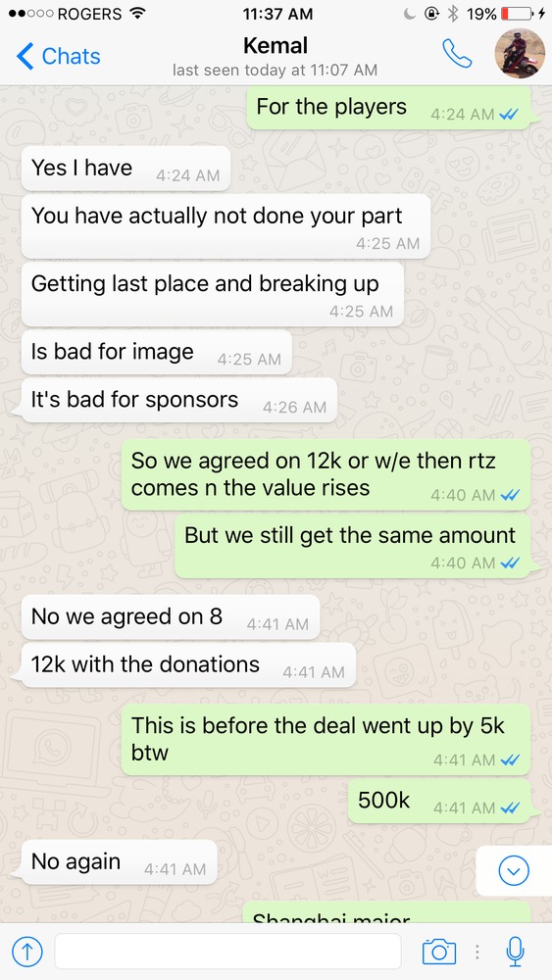Tap the battery icon in status bar
552x980 pixels.
(517, 14)
